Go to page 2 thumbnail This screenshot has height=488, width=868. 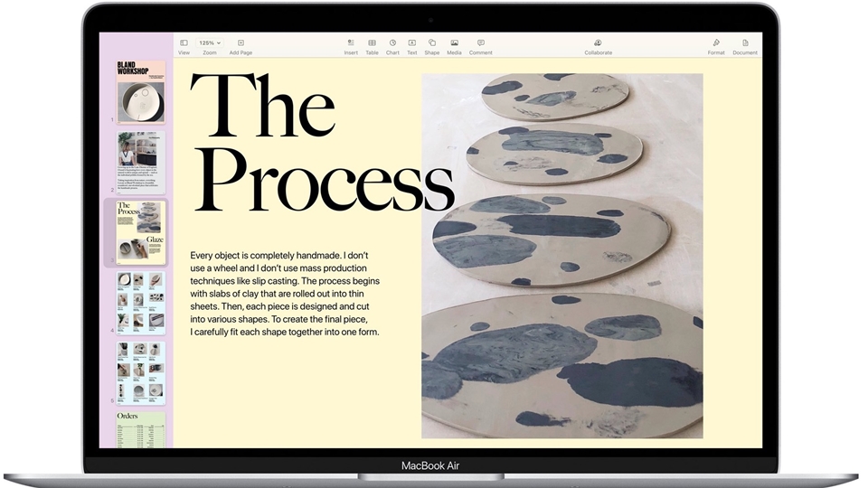pos(140,162)
